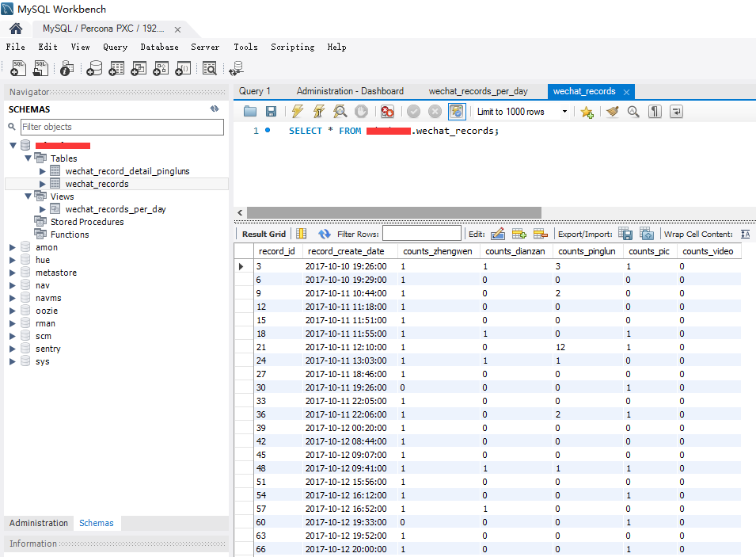The height and width of the screenshot is (557, 756).
Task: Sort by counts_pinglun column header
Action: pos(587,251)
